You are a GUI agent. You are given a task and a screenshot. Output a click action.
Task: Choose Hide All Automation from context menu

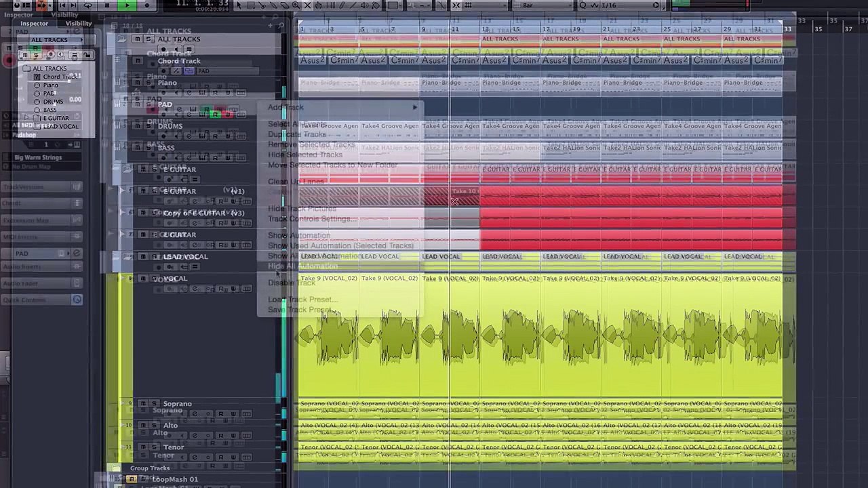click(302, 266)
